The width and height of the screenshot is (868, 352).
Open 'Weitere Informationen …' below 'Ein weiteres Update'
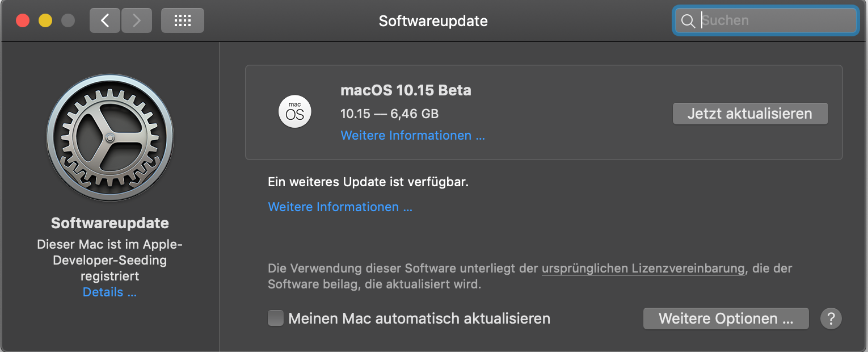coord(340,207)
